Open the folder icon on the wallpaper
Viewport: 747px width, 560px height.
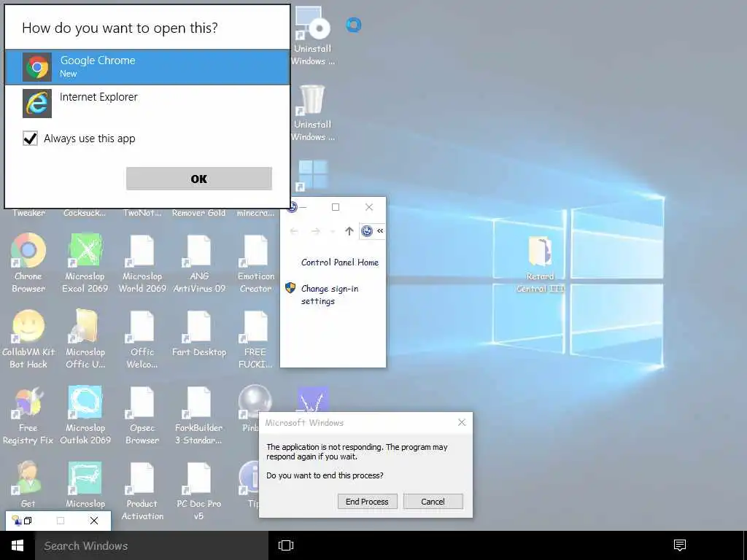click(x=541, y=264)
